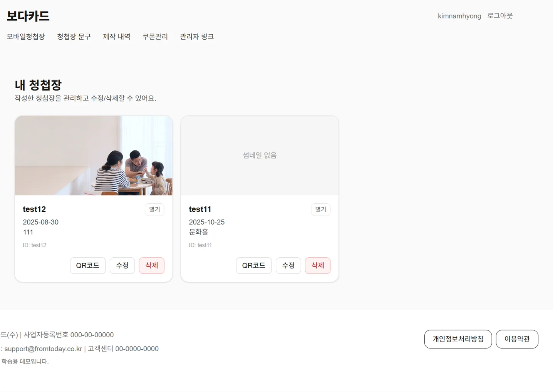Open the test12 invitation with 열기

154,209
